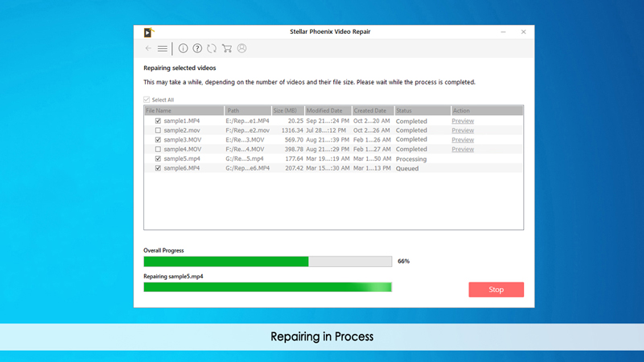Uncheck the sample6.MP4 checkbox
Screen dimensions: 644x362
point(158,168)
